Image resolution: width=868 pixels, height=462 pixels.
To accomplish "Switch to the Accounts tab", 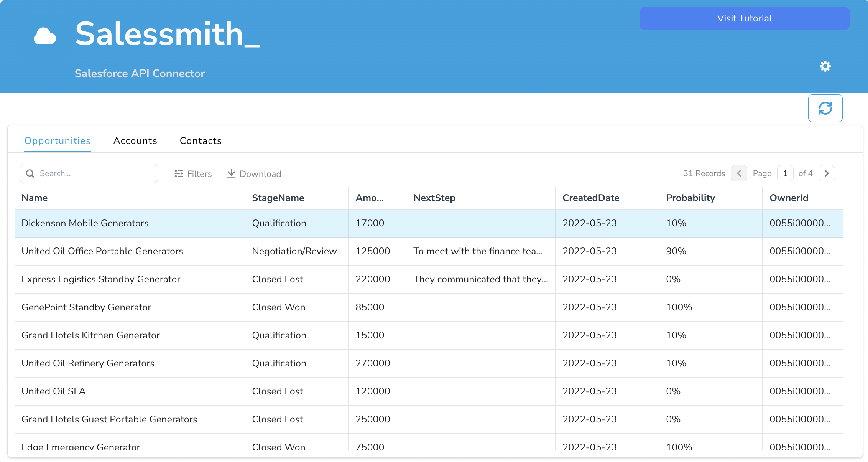I will coord(135,141).
